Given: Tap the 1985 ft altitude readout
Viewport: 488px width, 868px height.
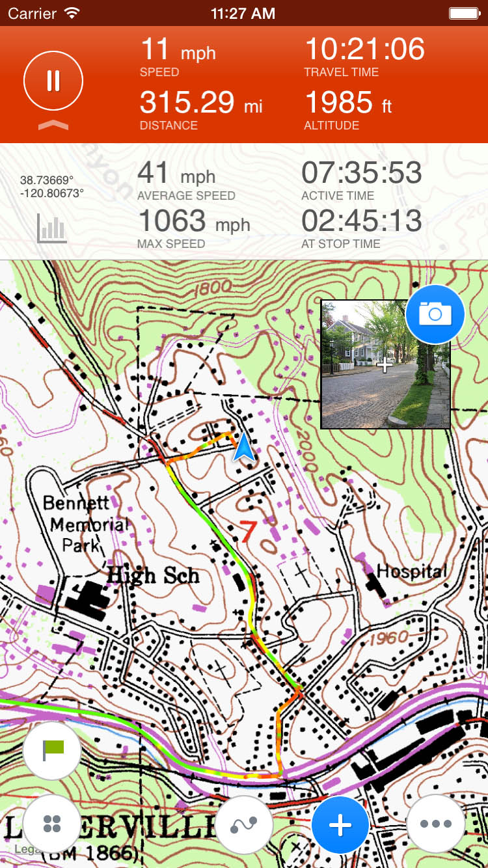Looking at the screenshot, I should click(x=348, y=102).
